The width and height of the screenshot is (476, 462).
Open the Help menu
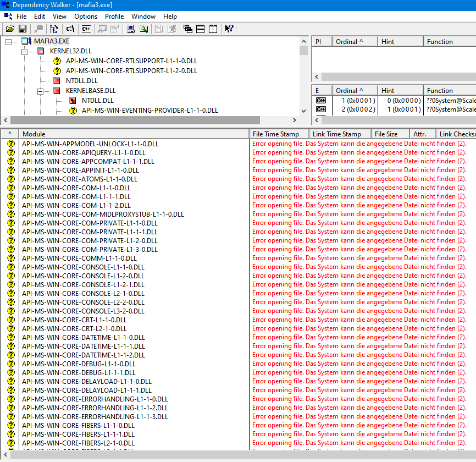(170, 16)
